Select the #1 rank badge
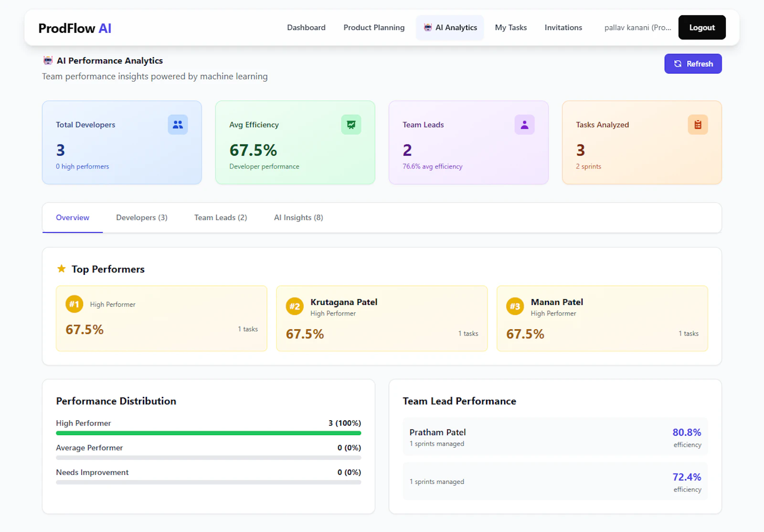764x532 pixels. (74, 304)
